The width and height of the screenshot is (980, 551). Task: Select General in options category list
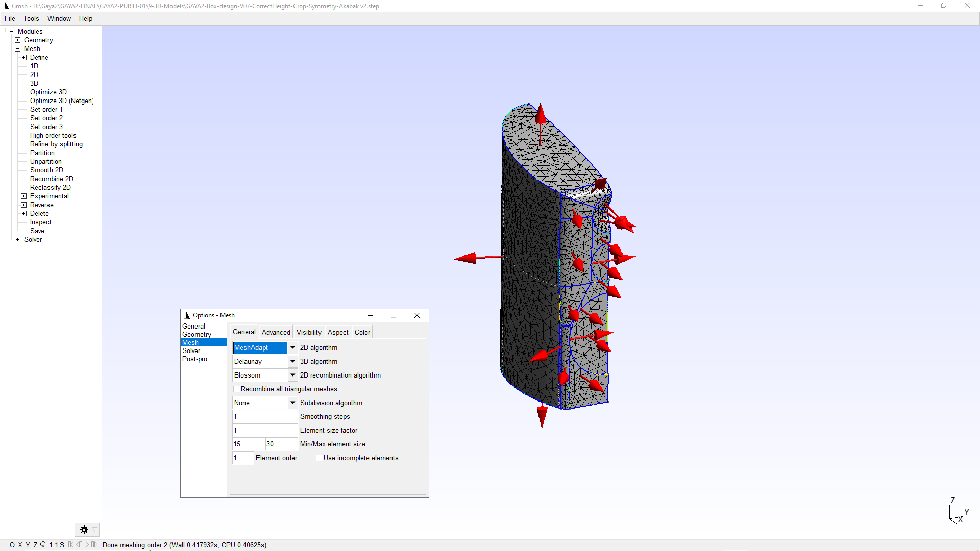coord(204,326)
